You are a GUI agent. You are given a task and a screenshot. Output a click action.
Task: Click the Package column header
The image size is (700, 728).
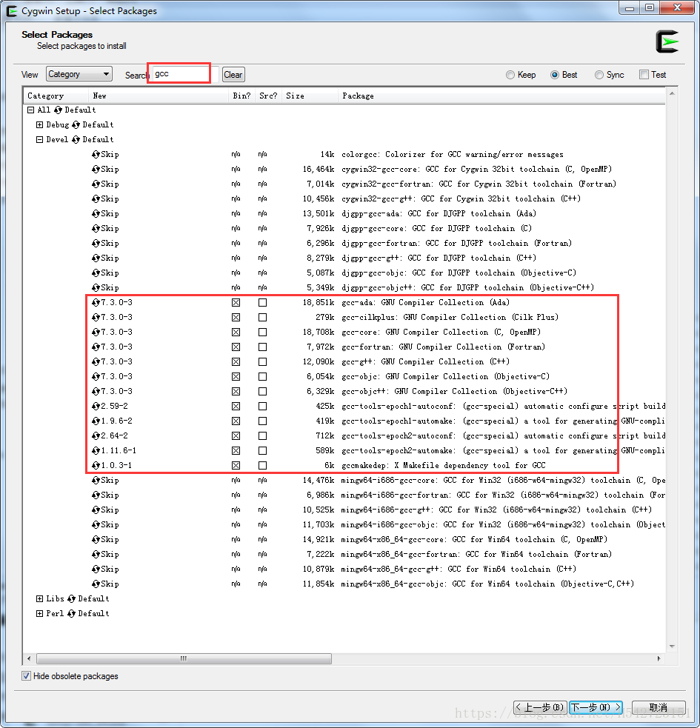point(501,96)
